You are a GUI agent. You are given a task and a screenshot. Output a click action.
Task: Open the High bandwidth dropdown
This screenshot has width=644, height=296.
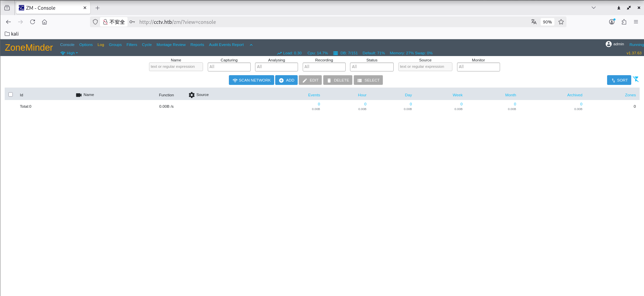point(69,53)
